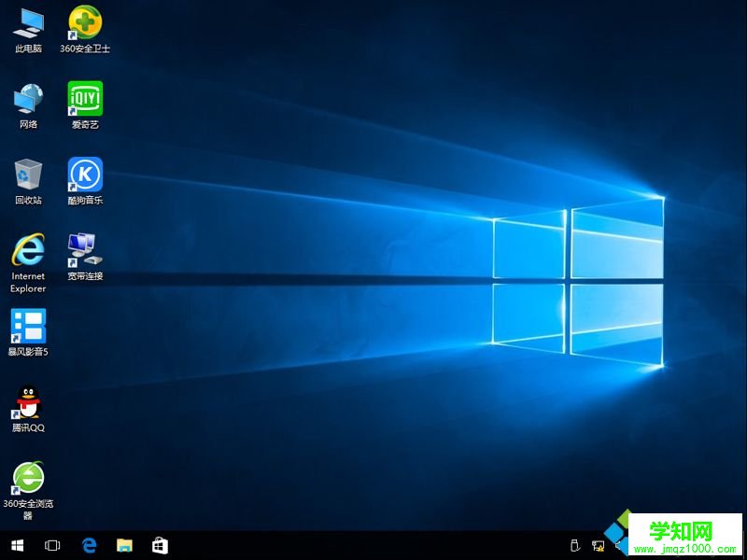Click the www.jmqz1000.com watermark link

coord(684,549)
